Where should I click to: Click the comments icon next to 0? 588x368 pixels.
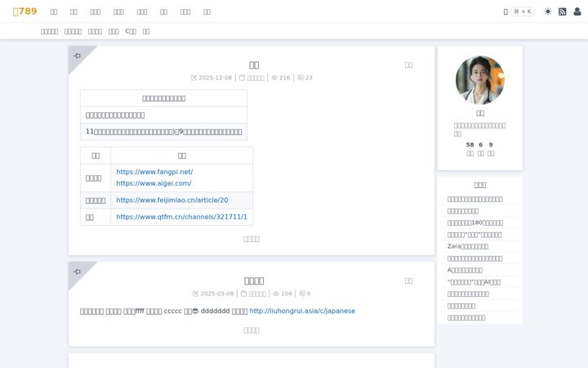[x=302, y=294]
